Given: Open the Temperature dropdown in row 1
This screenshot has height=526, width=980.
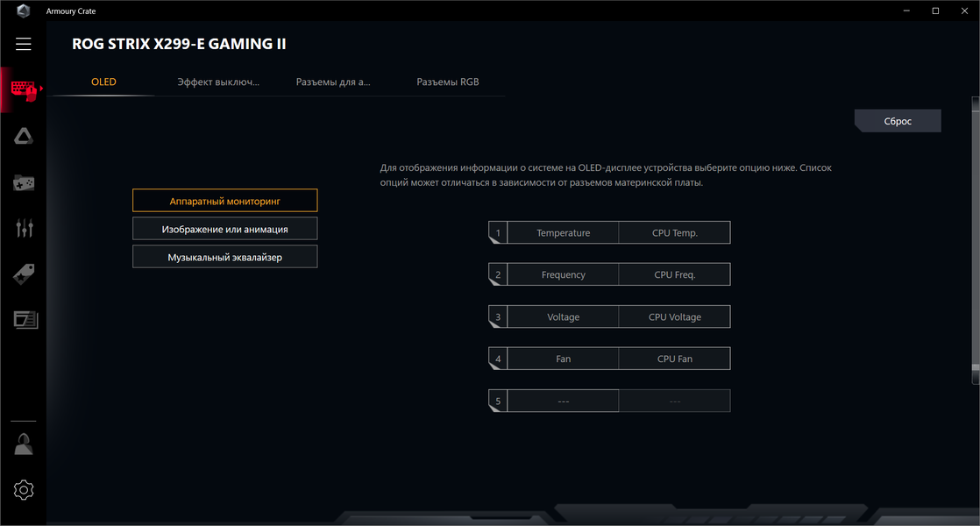Looking at the screenshot, I should coord(563,232).
